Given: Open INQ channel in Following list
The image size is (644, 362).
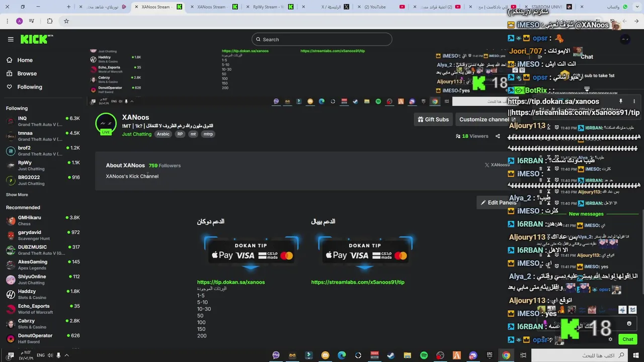Looking at the screenshot, I should [43, 121].
